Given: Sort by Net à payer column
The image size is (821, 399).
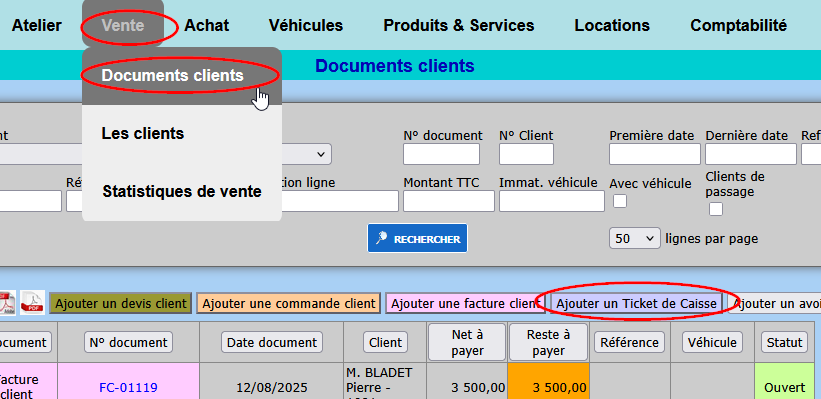Looking at the screenshot, I should [467, 342].
